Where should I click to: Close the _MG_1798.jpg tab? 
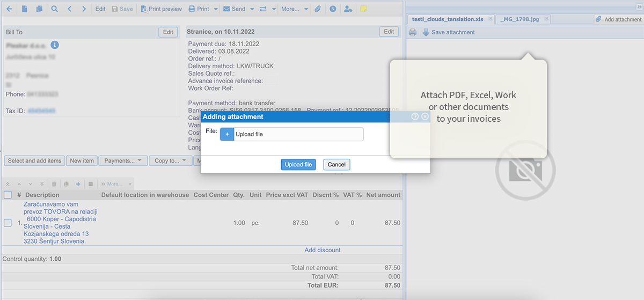[546, 18]
